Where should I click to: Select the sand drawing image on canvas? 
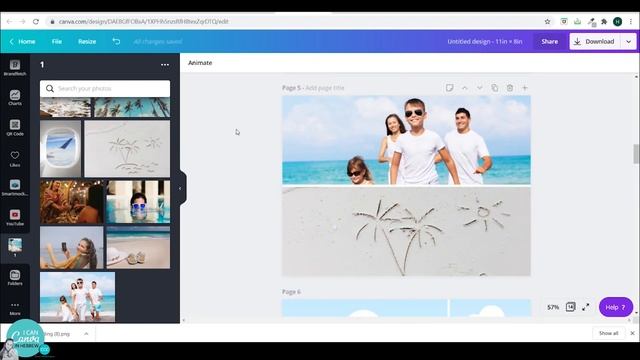point(406,231)
